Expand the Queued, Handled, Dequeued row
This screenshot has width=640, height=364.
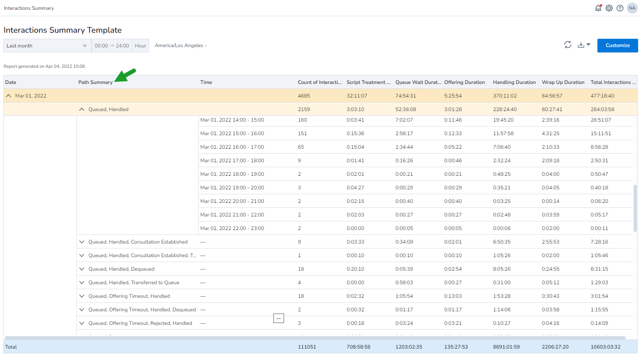[x=82, y=269]
